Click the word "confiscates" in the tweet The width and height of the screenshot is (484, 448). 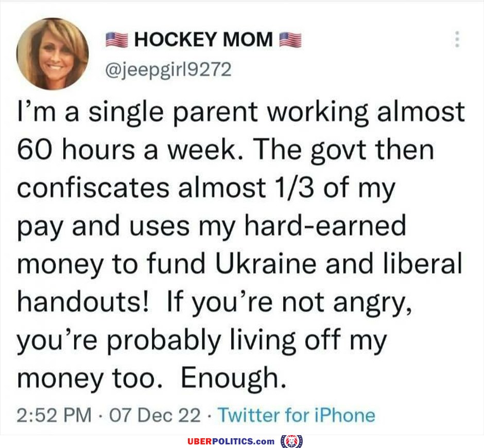93,188
